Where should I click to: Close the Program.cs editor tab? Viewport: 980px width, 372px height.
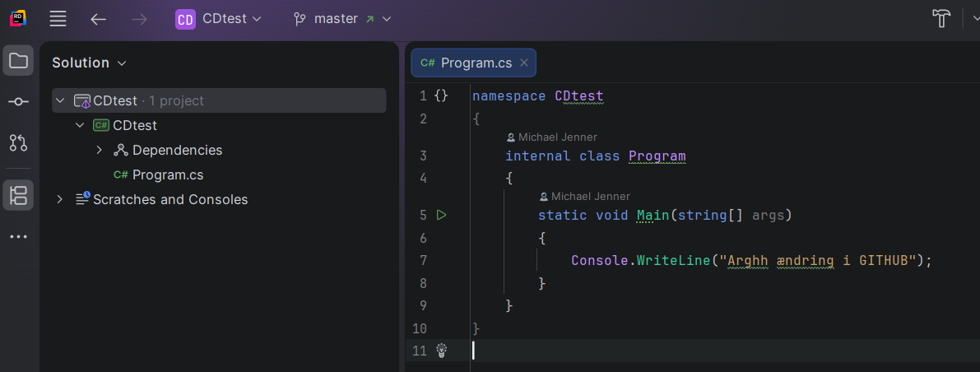pyautogui.click(x=524, y=63)
